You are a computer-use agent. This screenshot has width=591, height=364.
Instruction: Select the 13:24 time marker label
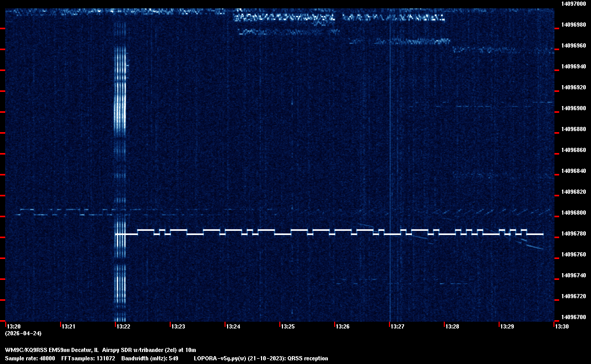(x=233, y=327)
